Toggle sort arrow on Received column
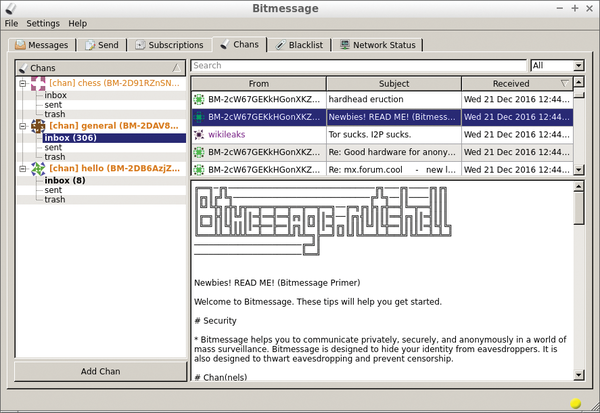Viewport: 600px width, 413px height. (x=564, y=83)
